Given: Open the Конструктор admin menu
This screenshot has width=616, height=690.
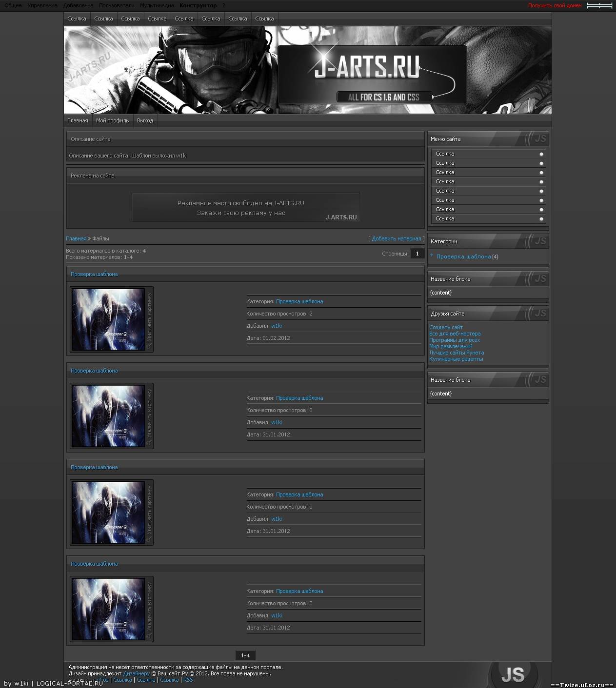Looking at the screenshot, I should (198, 5).
